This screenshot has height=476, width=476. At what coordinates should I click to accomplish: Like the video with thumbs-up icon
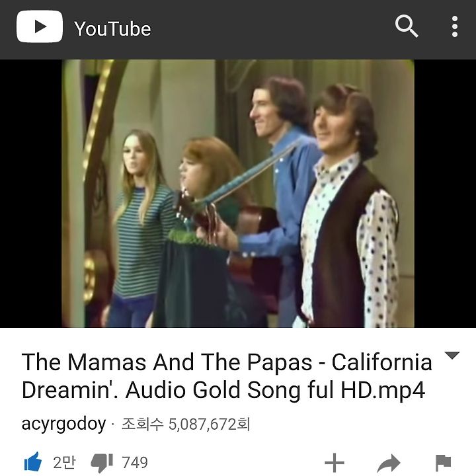[x=33, y=462]
